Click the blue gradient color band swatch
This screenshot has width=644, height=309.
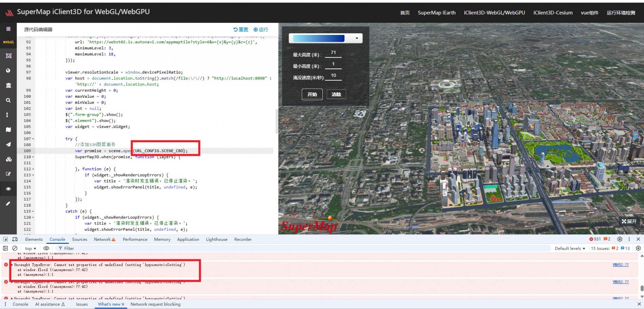[319, 38]
